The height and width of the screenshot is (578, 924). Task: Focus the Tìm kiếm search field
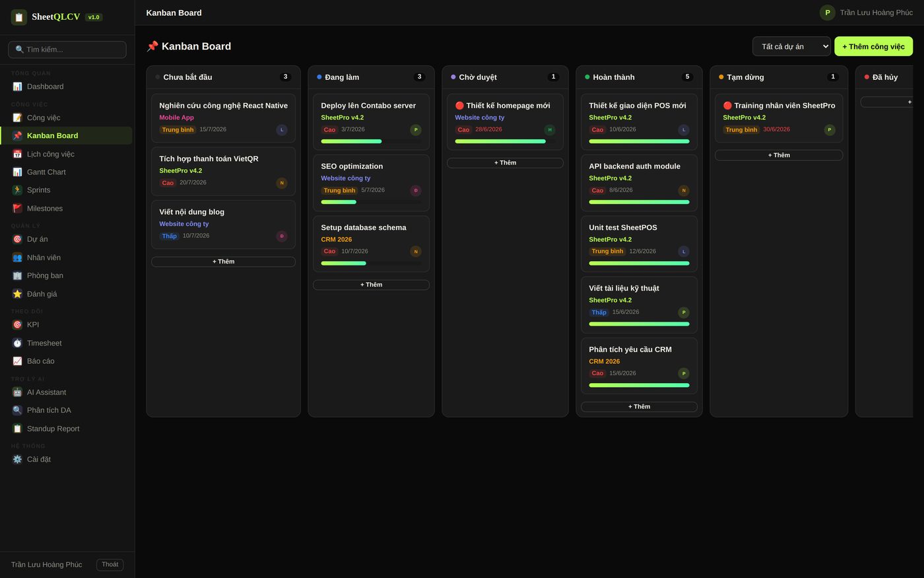(67, 50)
